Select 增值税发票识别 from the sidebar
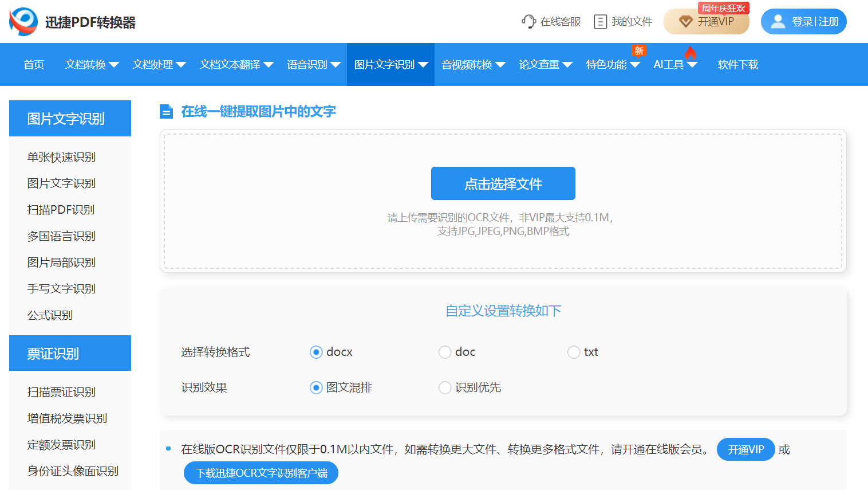This screenshot has height=490, width=868. pos(67,418)
